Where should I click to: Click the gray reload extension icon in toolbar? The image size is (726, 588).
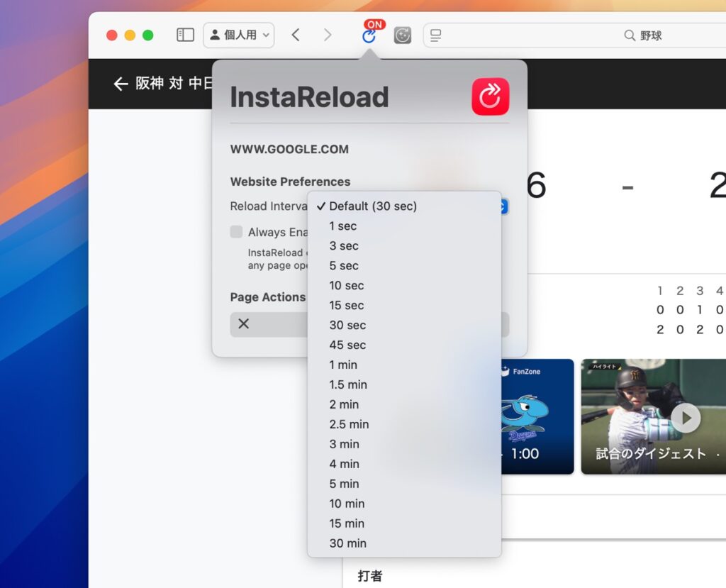(403, 35)
